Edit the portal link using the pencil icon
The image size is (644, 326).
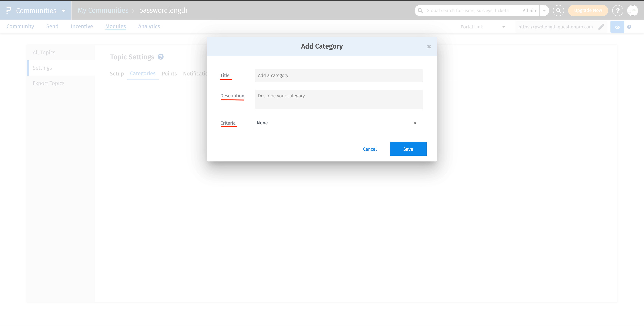(x=601, y=26)
